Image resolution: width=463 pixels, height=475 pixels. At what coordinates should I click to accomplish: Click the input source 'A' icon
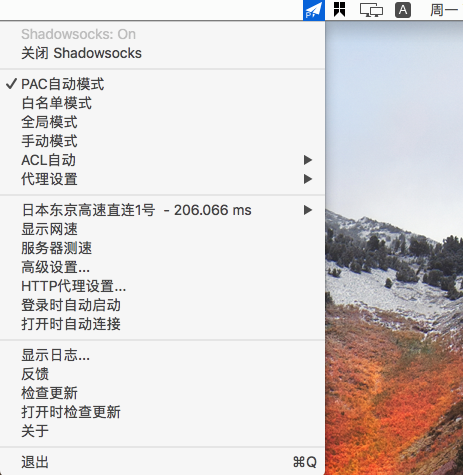click(403, 10)
